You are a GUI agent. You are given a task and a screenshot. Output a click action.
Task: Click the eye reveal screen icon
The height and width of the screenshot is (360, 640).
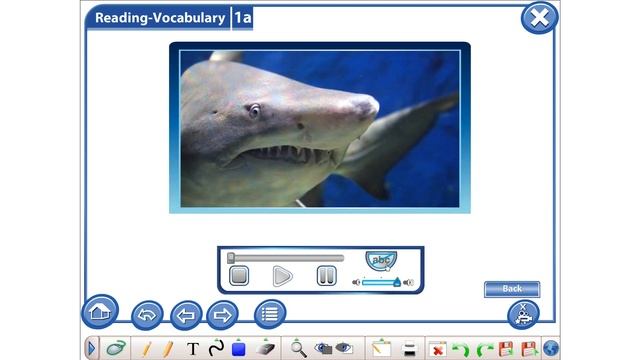point(344,348)
